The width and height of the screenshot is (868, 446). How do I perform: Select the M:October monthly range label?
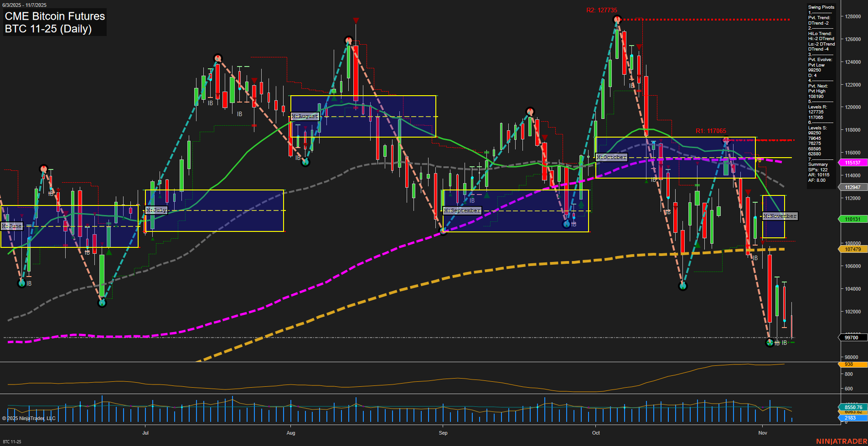(612, 157)
